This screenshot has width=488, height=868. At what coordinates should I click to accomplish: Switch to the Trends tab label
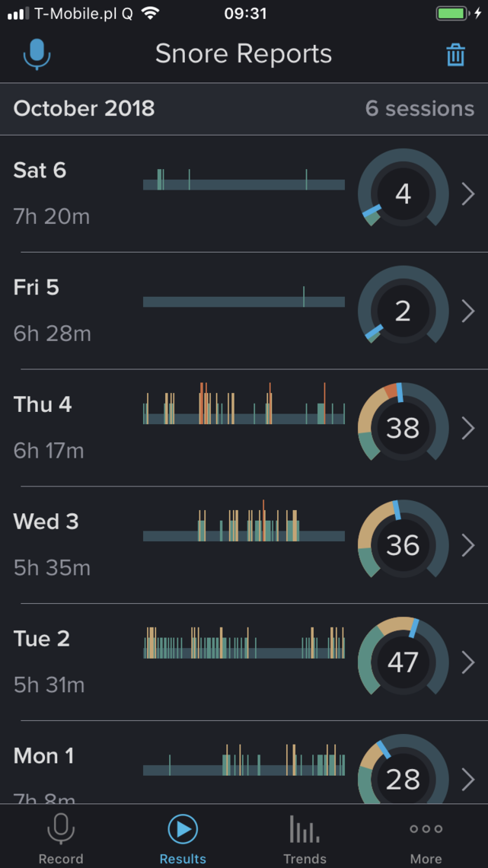click(x=305, y=859)
